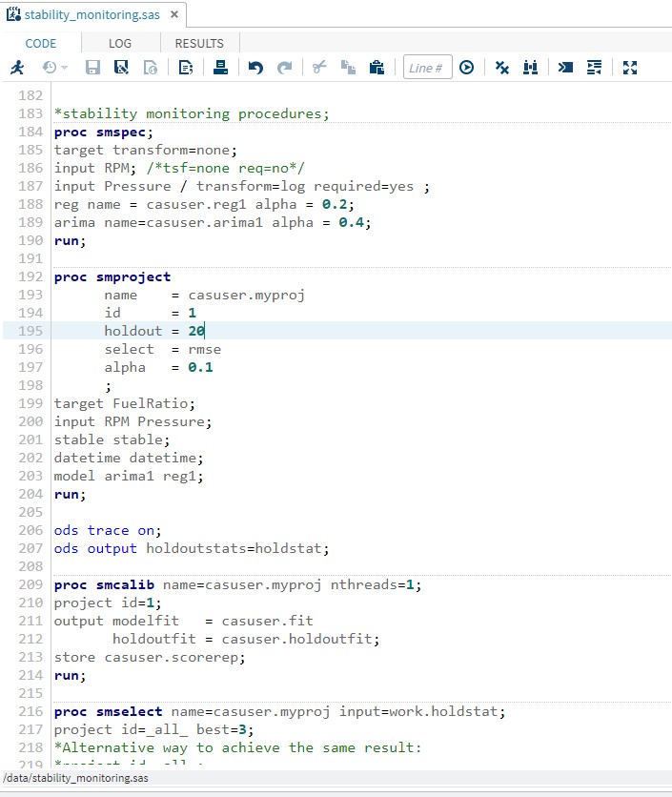Run the SAS program with running-man icon

click(x=17, y=68)
